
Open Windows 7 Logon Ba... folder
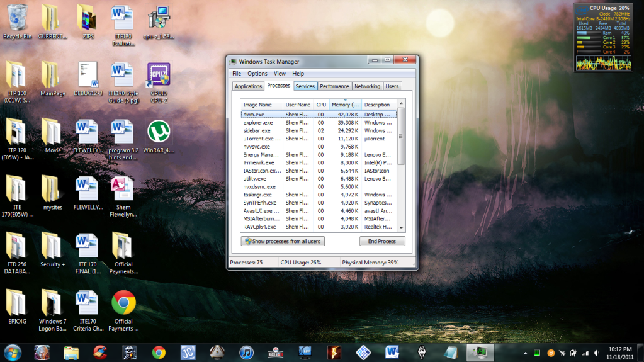[53, 310]
